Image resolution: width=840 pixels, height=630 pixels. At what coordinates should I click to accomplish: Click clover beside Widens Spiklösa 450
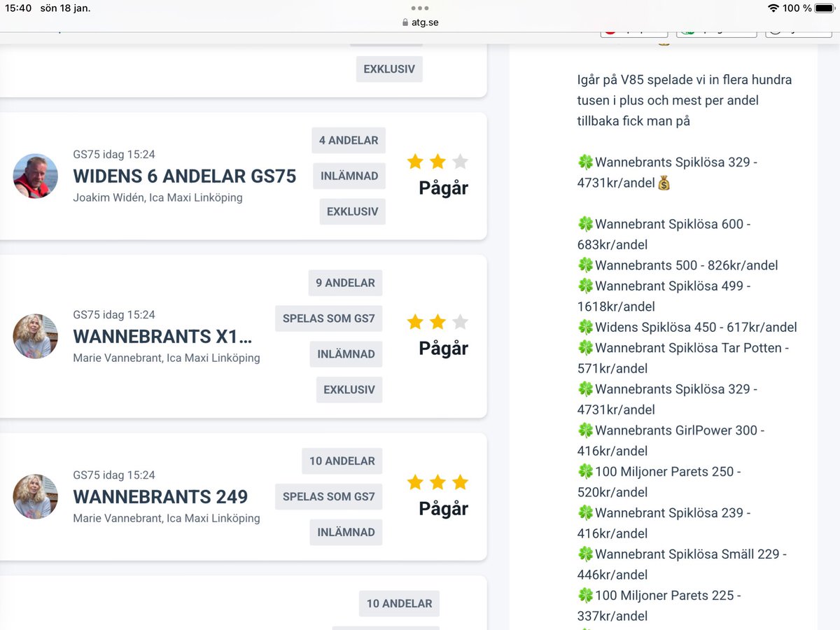coord(585,327)
